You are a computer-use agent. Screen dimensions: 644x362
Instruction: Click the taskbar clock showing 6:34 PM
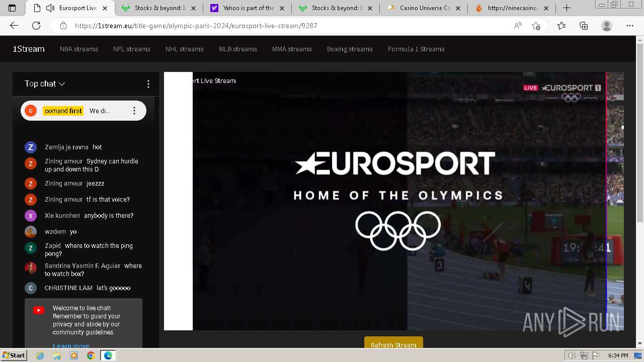[618, 355]
